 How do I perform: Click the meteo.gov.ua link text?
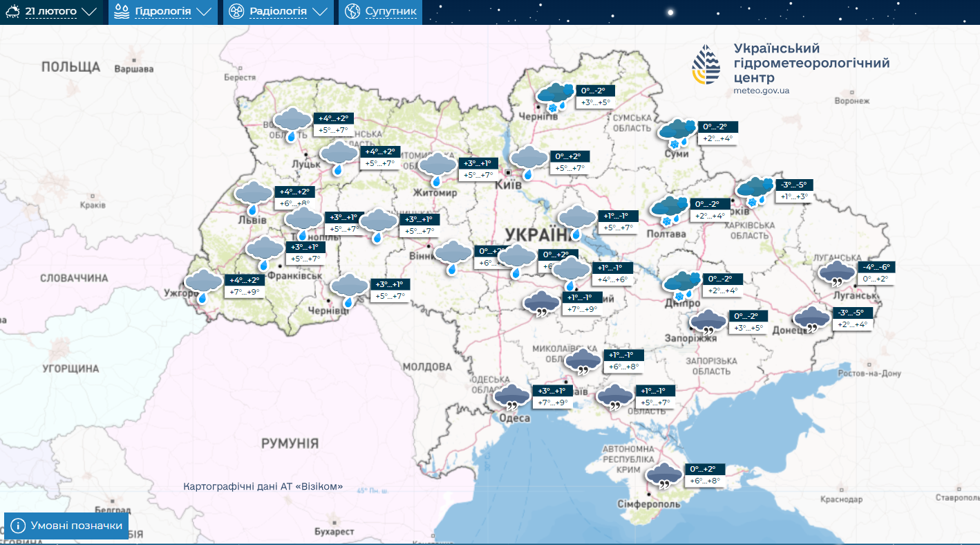762,91
